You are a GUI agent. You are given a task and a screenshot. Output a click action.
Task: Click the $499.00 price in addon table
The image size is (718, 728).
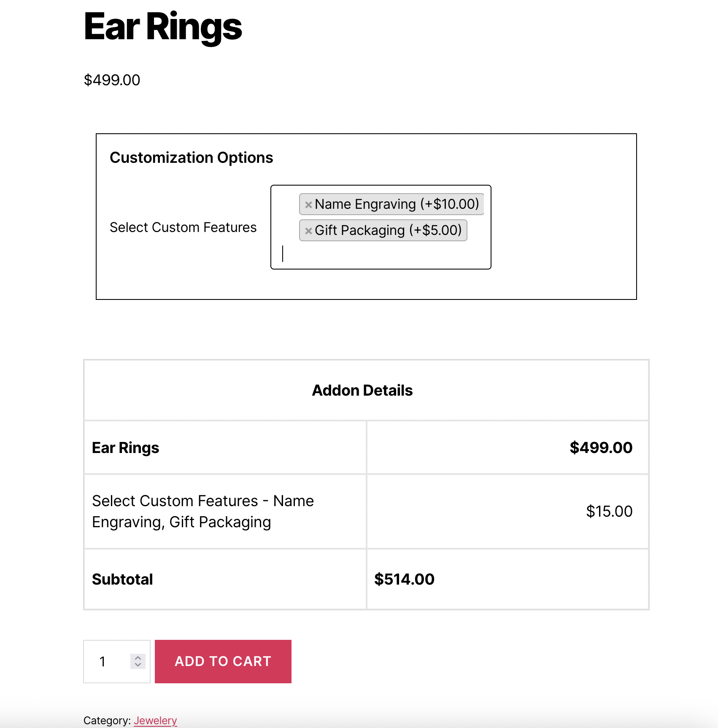coord(601,448)
